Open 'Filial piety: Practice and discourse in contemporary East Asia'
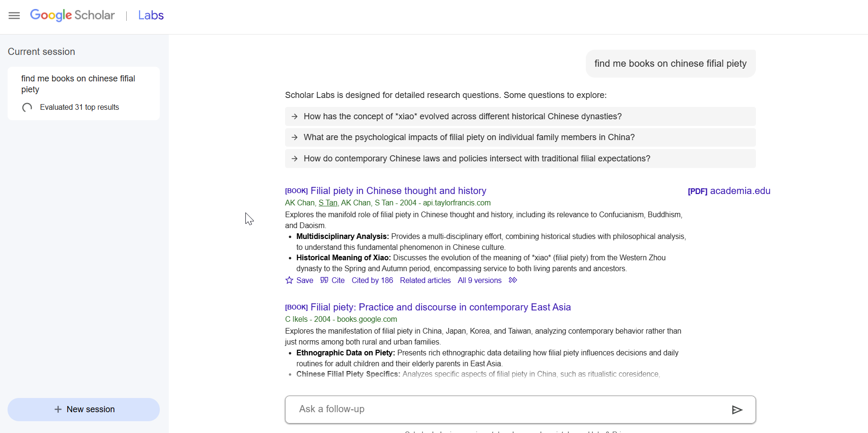 pos(441,307)
